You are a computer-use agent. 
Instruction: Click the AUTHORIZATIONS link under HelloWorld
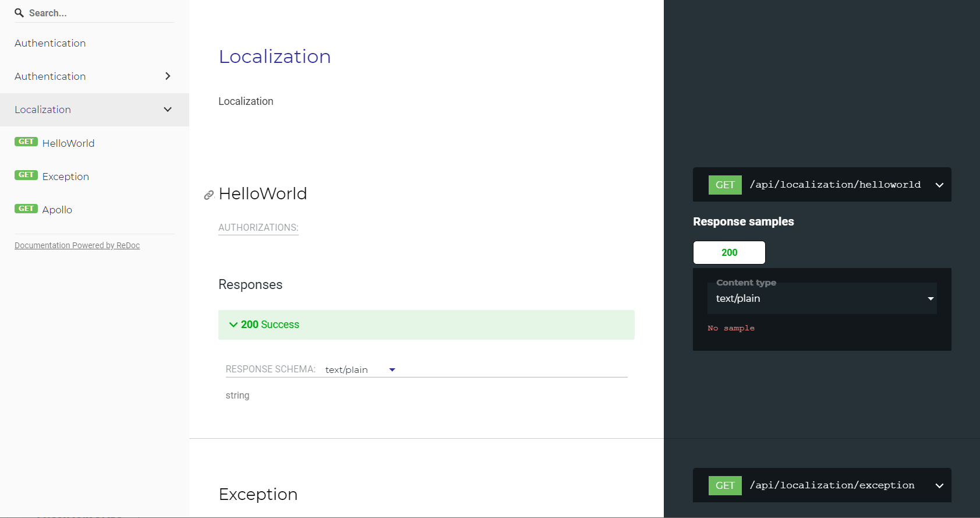coord(258,227)
